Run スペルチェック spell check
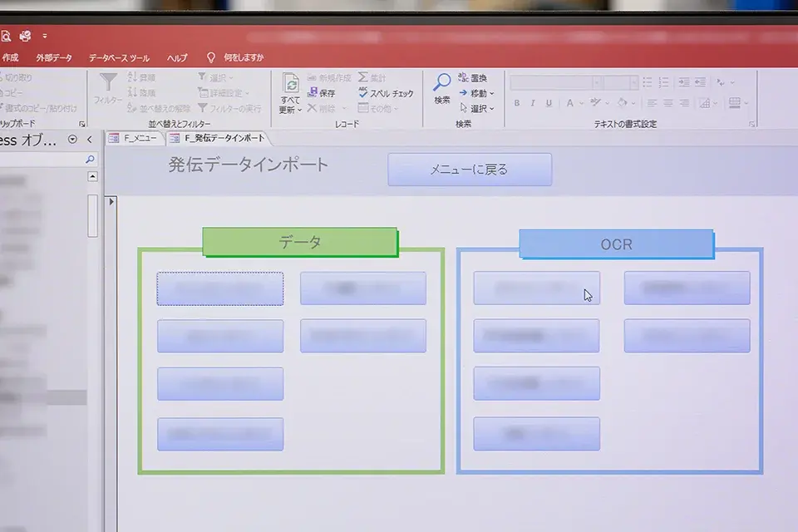This screenshot has width=798, height=532. (x=386, y=93)
